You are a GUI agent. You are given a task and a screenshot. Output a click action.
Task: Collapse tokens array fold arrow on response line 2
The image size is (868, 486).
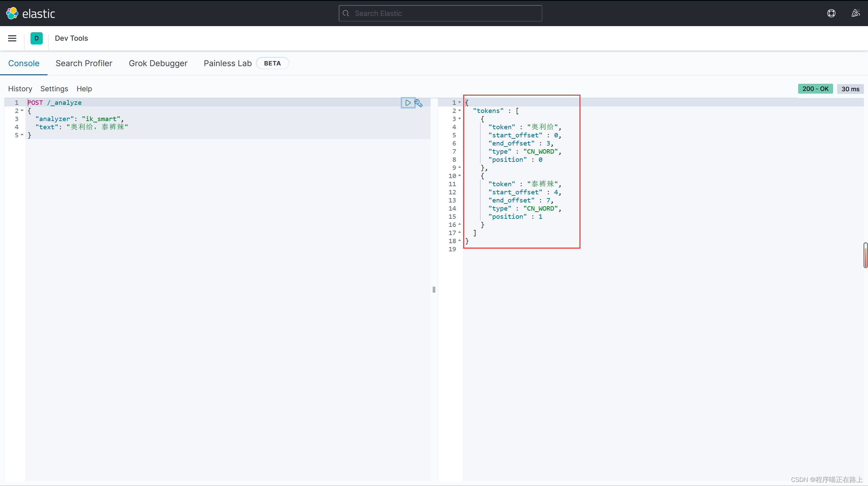[459, 111]
